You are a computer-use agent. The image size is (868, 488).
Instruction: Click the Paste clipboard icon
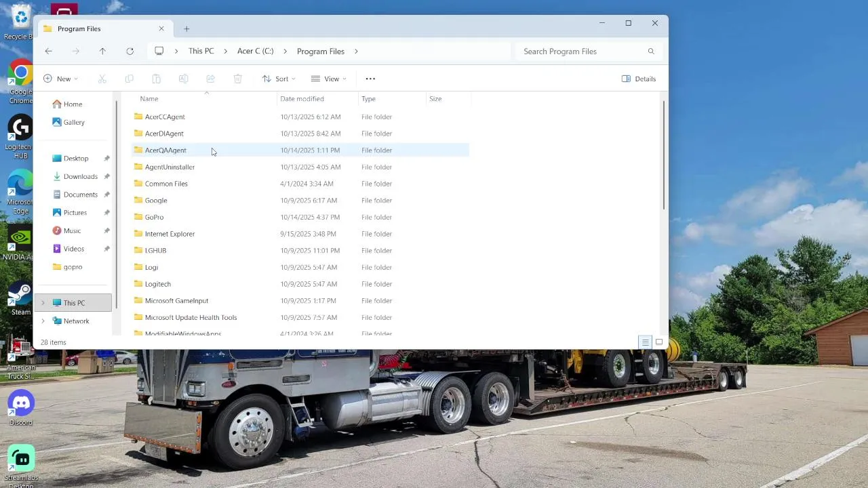point(157,79)
